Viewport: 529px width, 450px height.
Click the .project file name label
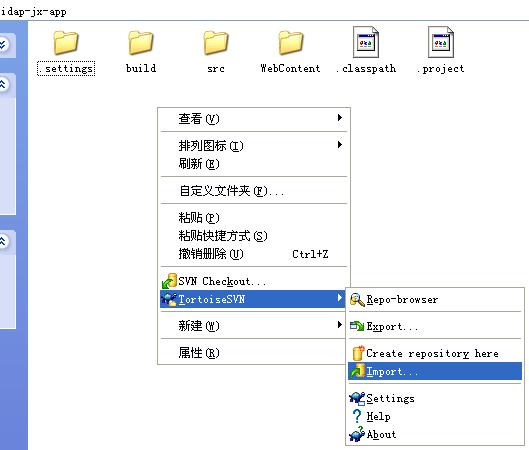pos(441,69)
